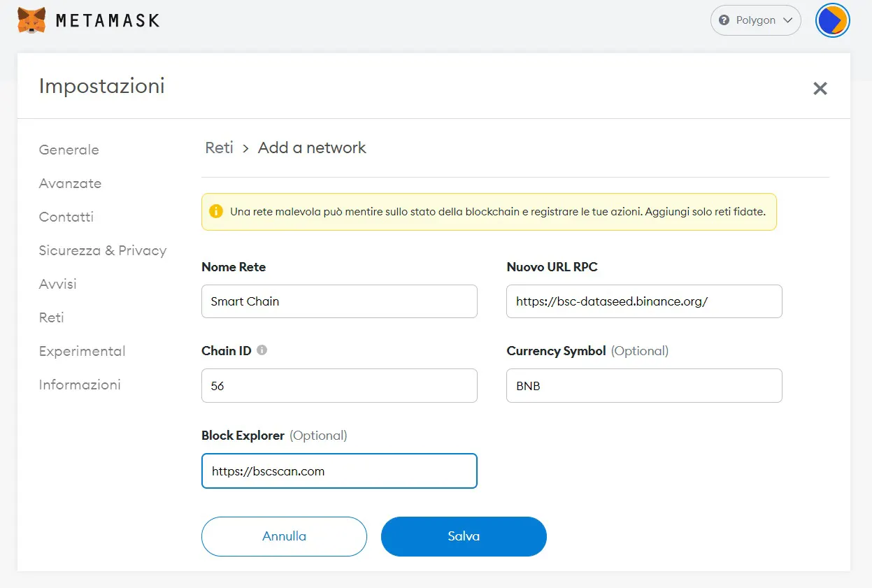Open the Experimental settings section

coord(82,351)
